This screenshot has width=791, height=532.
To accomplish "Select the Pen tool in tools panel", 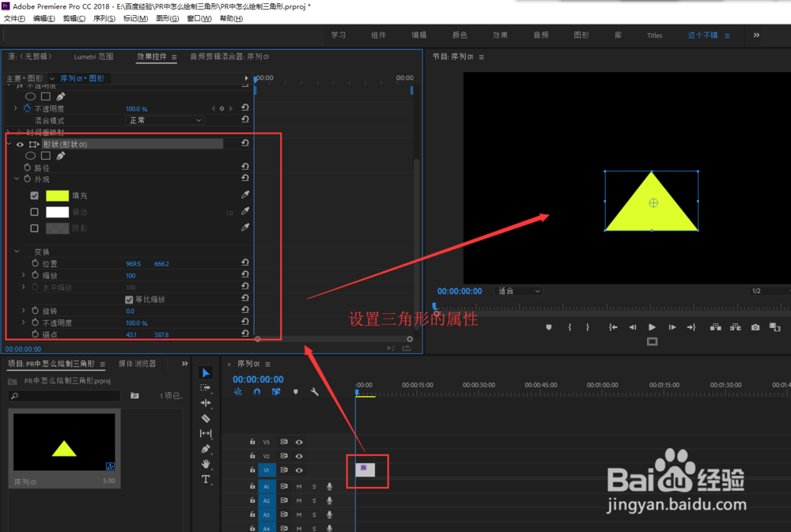I will coord(206,449).
